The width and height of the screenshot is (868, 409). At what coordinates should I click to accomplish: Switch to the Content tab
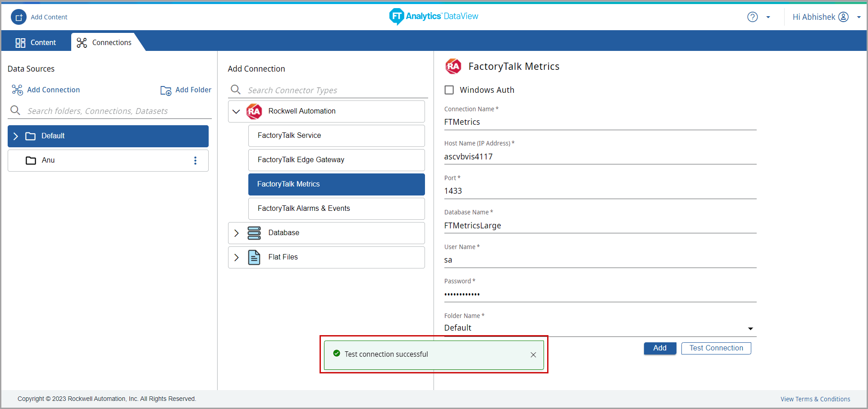pyautogui.click(x=36, y=42)
